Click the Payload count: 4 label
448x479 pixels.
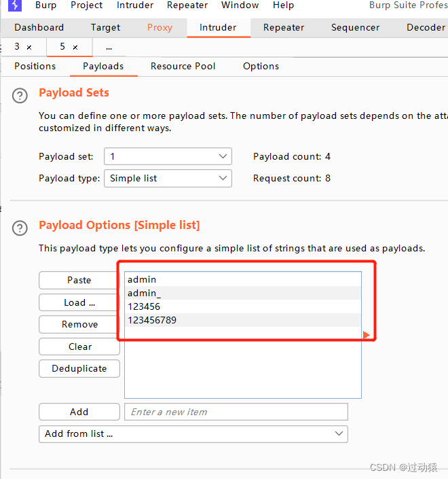(x=292, y=156)
